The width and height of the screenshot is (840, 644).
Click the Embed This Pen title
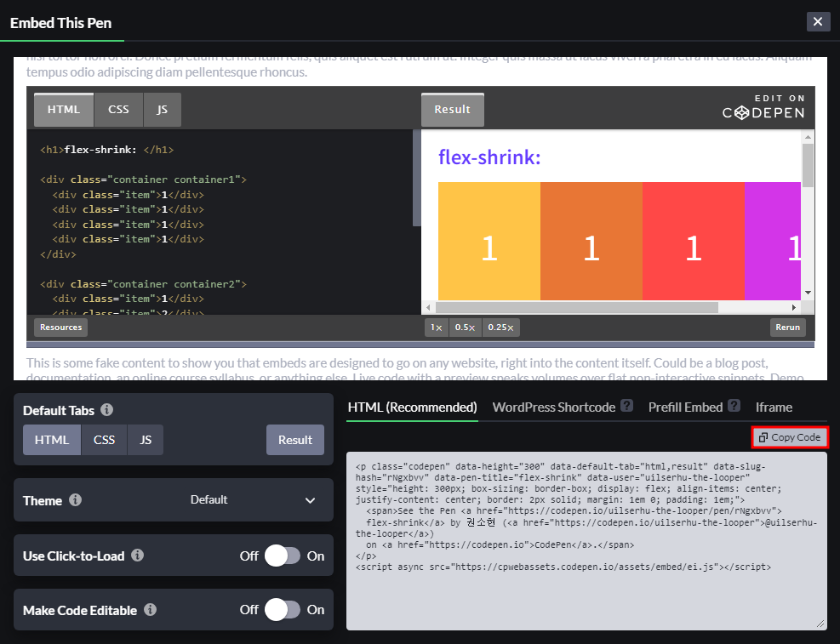point(60,23)
